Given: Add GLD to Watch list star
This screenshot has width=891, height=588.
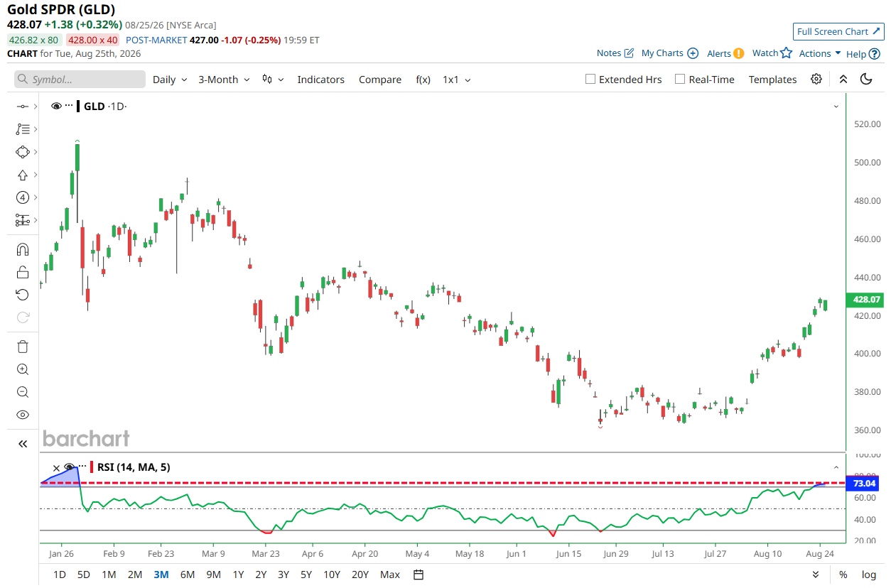Looking at the screenshot, I should coord(786,53).
